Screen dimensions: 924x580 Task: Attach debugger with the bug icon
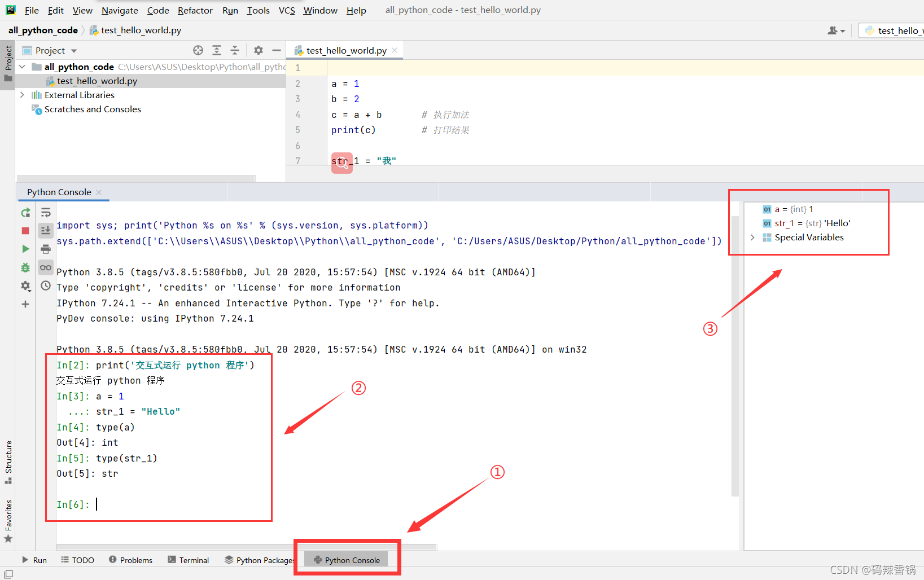pyautogui.click(x=25, y=267)
